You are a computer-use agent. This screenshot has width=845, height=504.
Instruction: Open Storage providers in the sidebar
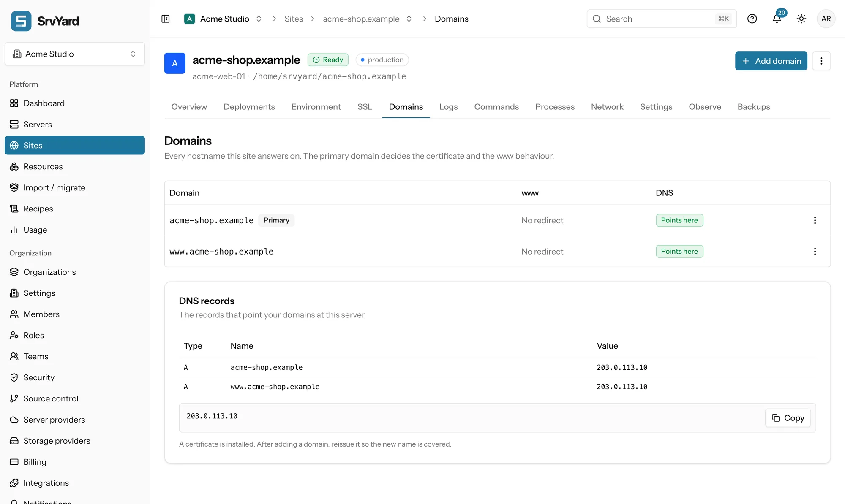75,441
